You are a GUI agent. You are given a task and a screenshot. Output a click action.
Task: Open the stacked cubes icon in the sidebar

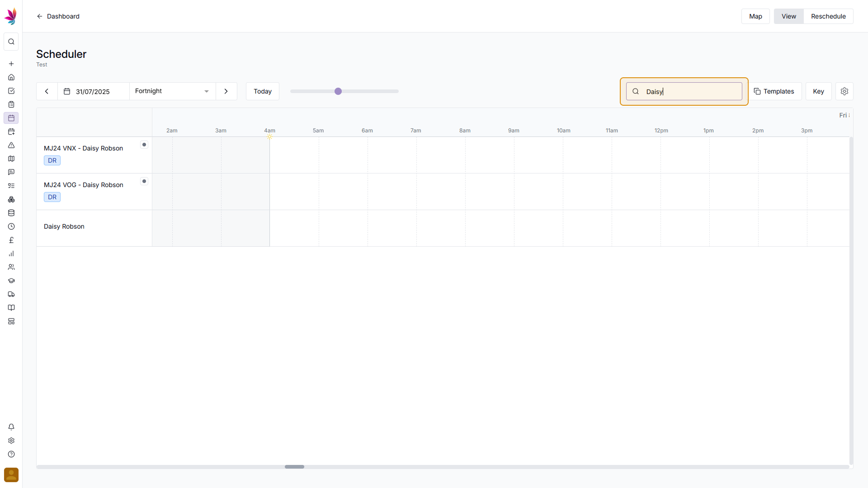click(11, 199)
